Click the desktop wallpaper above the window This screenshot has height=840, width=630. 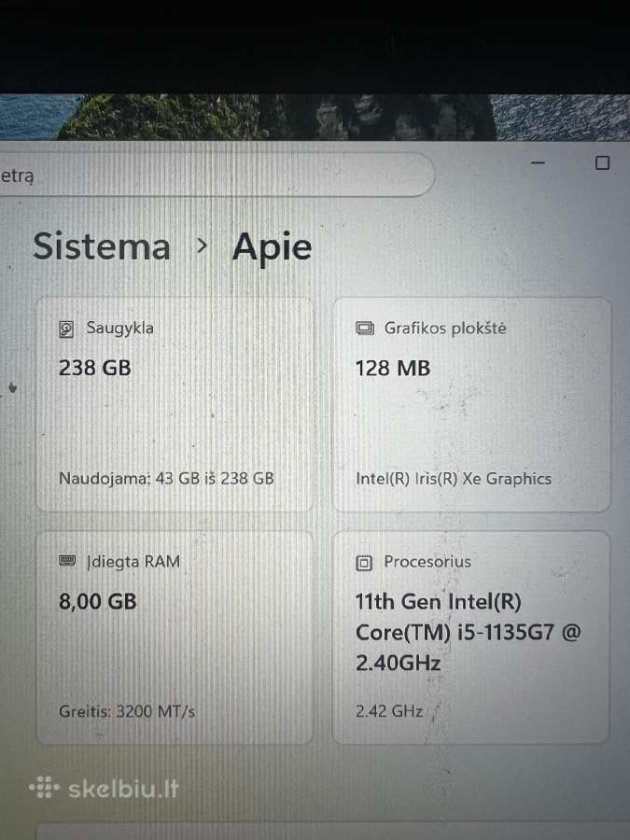315,117
